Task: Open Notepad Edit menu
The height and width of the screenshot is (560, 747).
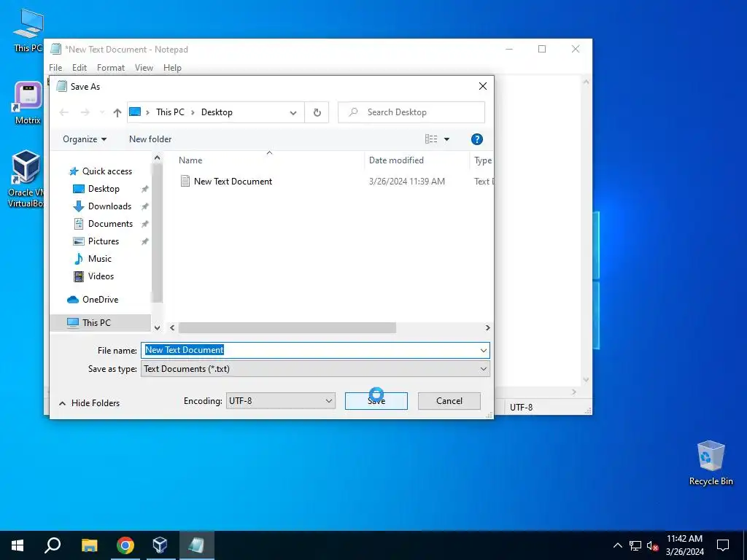Action: [x=79, y=68]
